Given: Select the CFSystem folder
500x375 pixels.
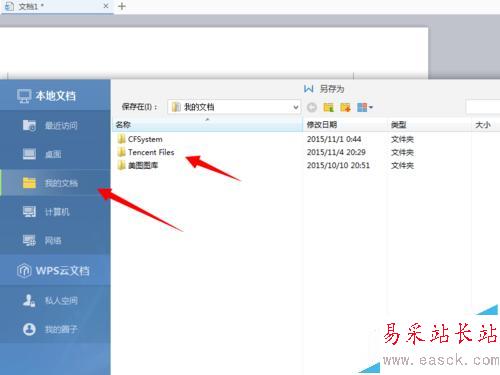Looking at the screenshot, I should point(140,139).
